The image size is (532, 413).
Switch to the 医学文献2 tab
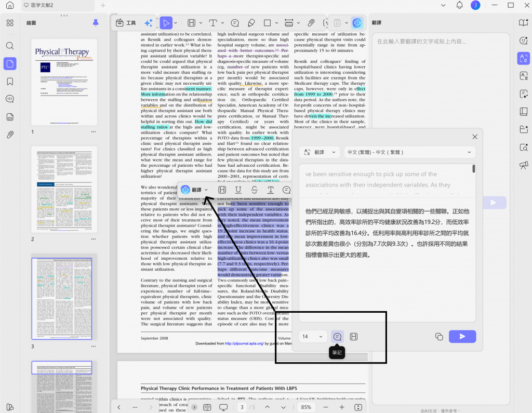(58, 5)
